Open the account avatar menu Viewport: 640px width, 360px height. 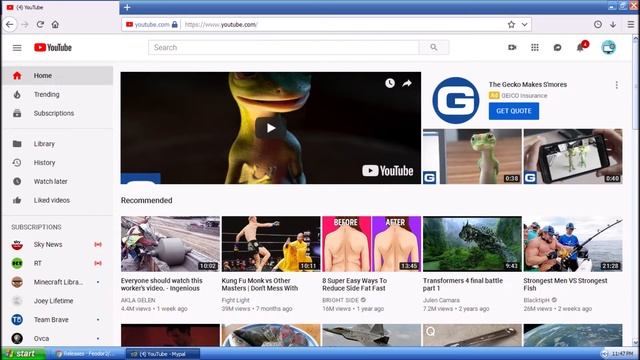point(608,48)
